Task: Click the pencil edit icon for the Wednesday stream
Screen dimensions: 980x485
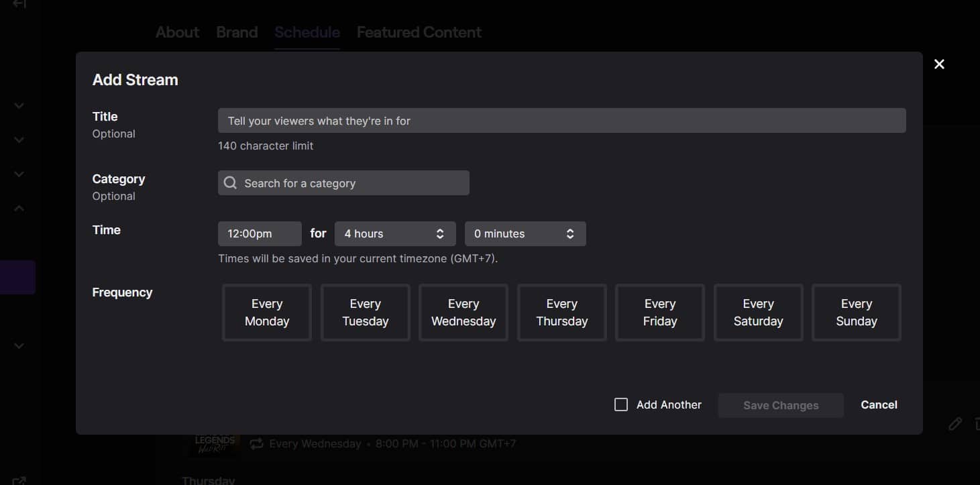Action: click(x=955, y=424)
